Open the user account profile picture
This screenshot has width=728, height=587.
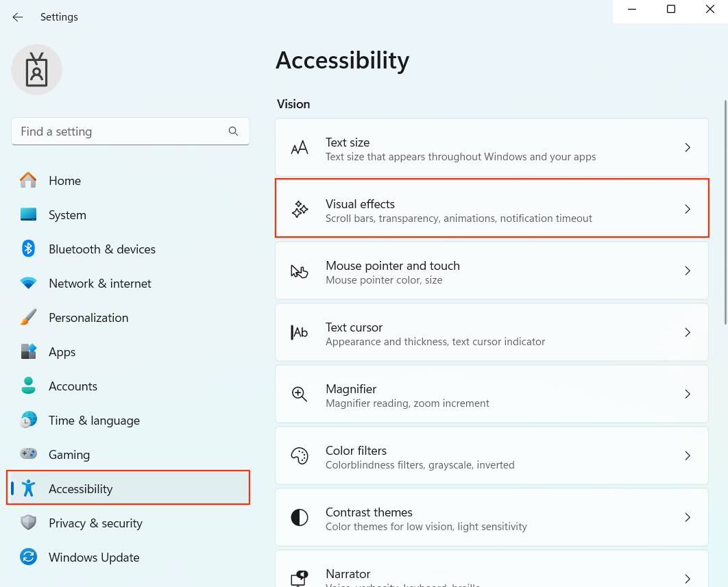[x=37, y=70]
